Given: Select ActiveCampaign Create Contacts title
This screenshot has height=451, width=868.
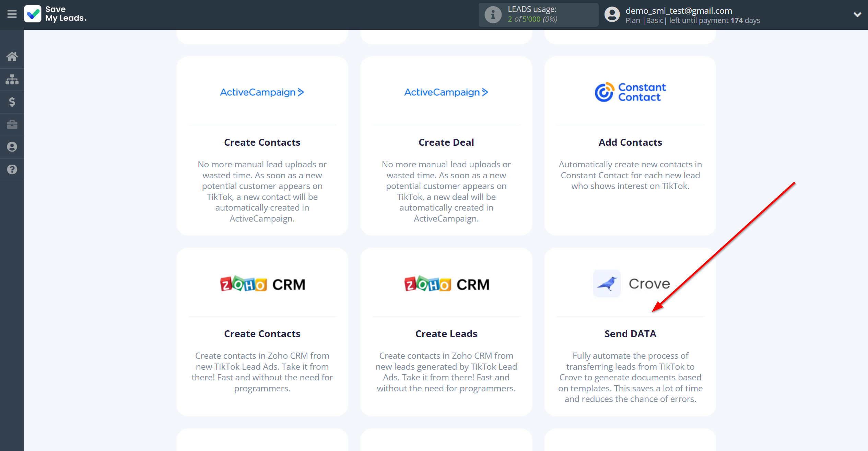Looking at the screenshot, I should [x=262, y=142].
